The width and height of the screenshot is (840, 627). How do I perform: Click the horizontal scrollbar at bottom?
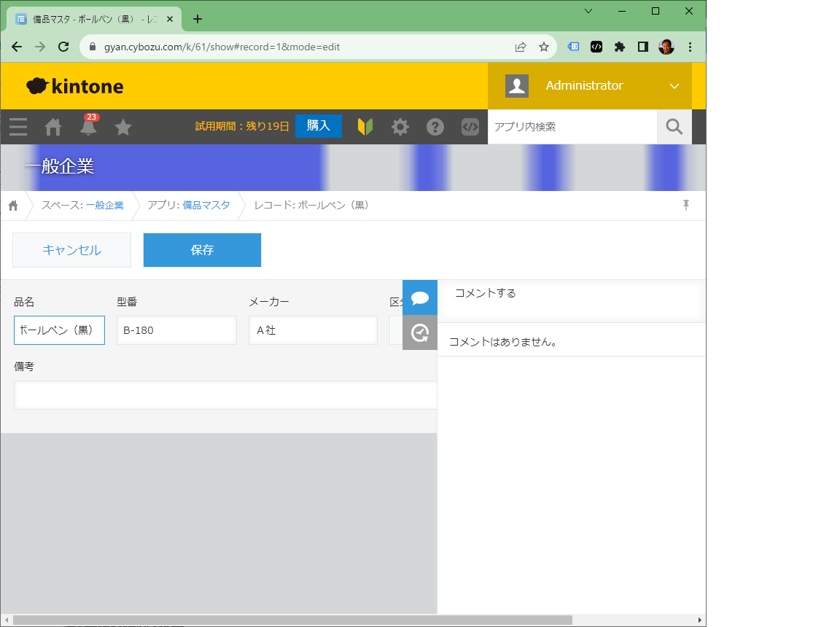[x=292, y=620]
